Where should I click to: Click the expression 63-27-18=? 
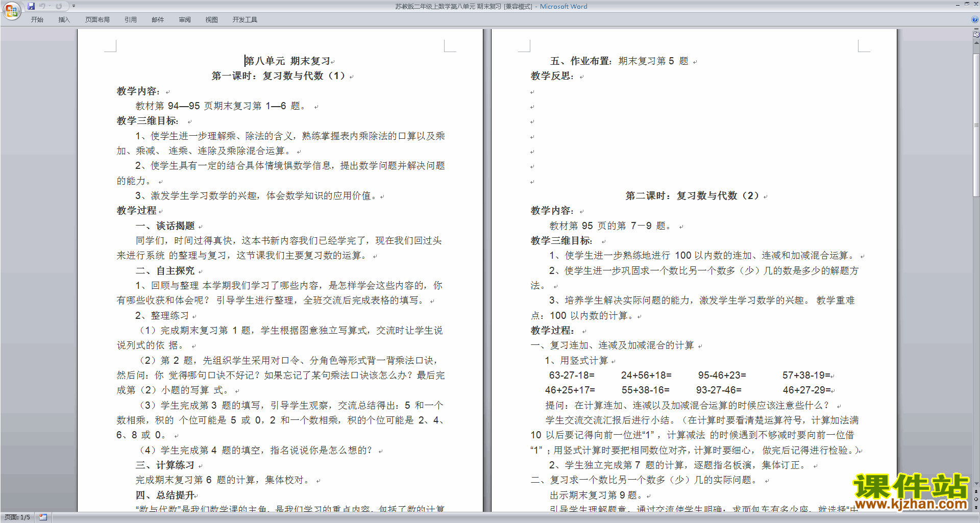coord(572,375)
